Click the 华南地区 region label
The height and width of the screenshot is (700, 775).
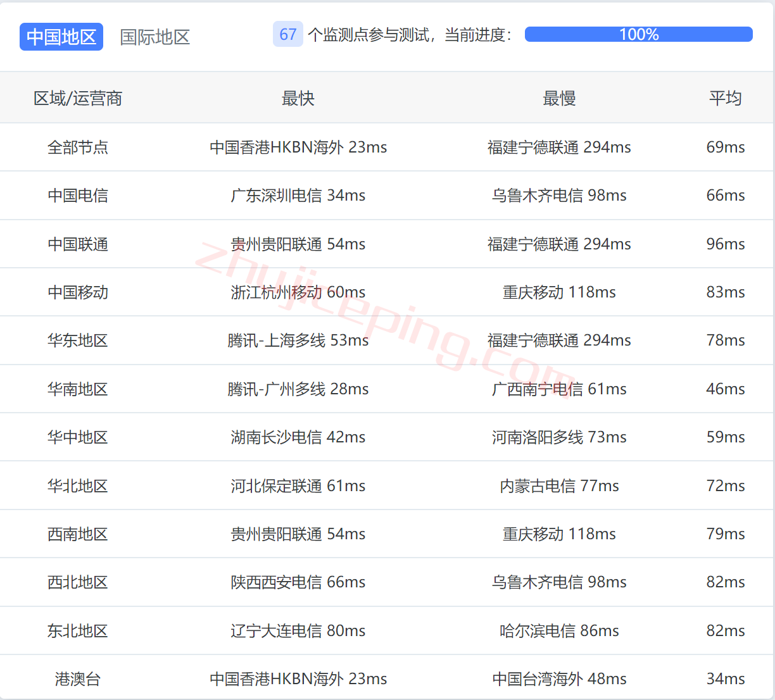point(78,389)
